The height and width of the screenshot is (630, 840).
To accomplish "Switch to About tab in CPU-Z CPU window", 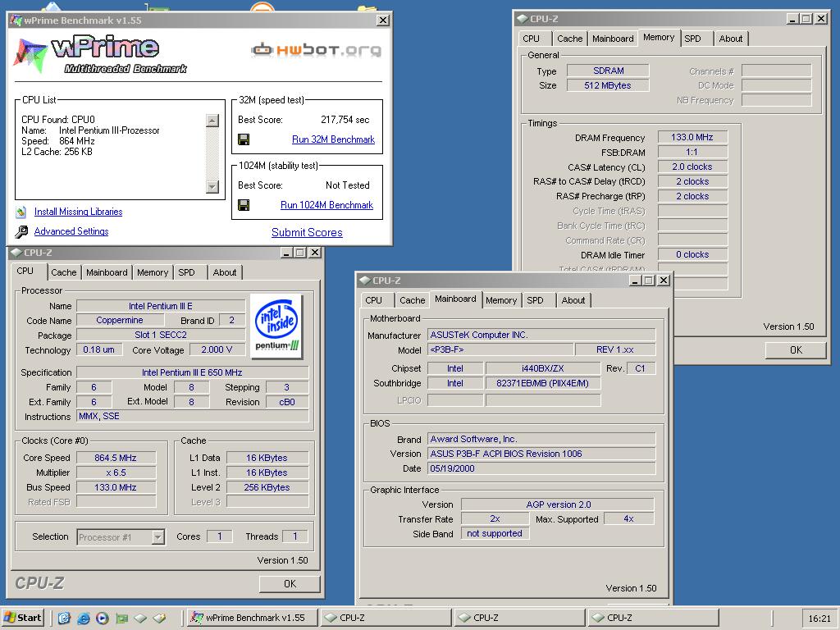I will [225, 272].
